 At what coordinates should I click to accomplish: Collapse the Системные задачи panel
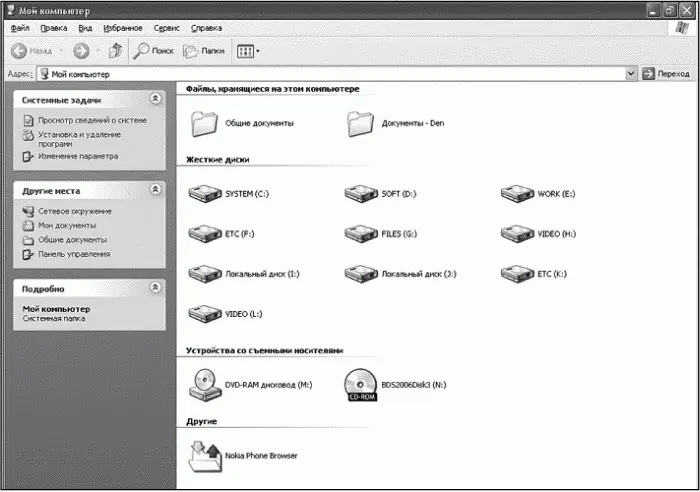click(x=154, y=99)
